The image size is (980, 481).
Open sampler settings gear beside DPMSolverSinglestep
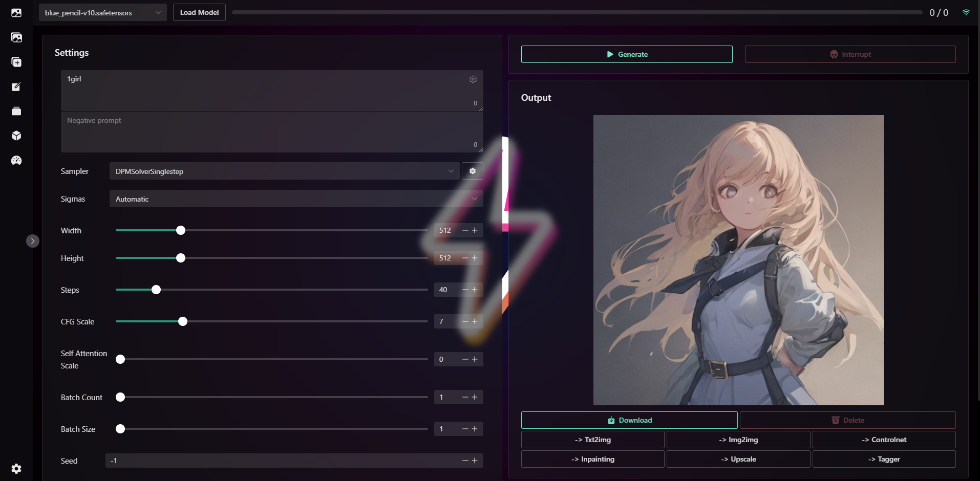[473, 171]
